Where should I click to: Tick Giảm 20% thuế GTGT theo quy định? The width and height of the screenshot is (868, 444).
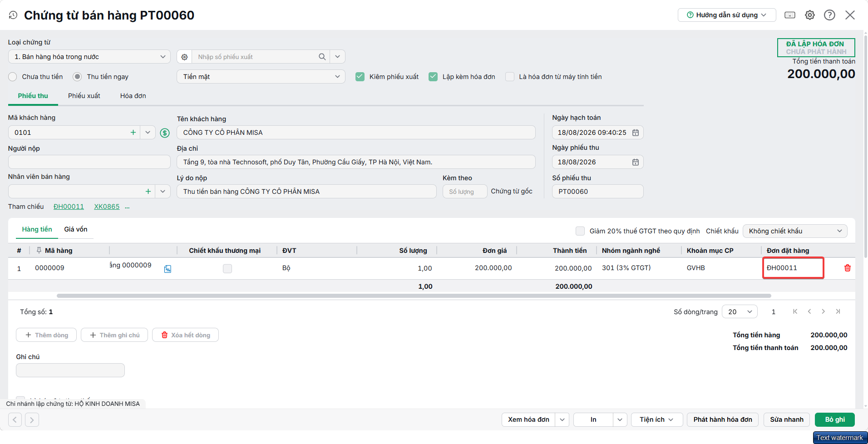pyautogui.click(x=580, y=231)
